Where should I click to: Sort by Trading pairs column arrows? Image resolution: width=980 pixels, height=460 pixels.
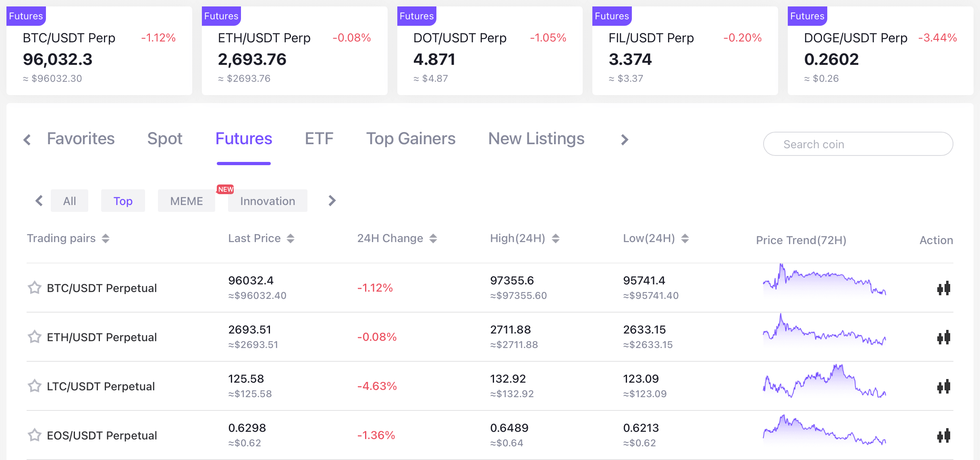click(x=106, y=238)
